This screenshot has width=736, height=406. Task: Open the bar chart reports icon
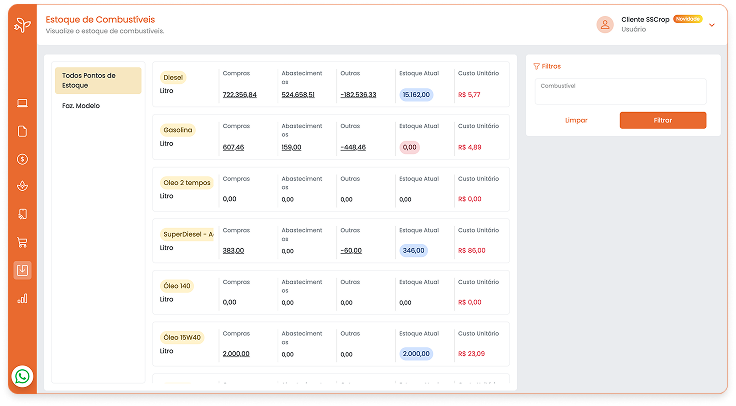coord(23,298)
